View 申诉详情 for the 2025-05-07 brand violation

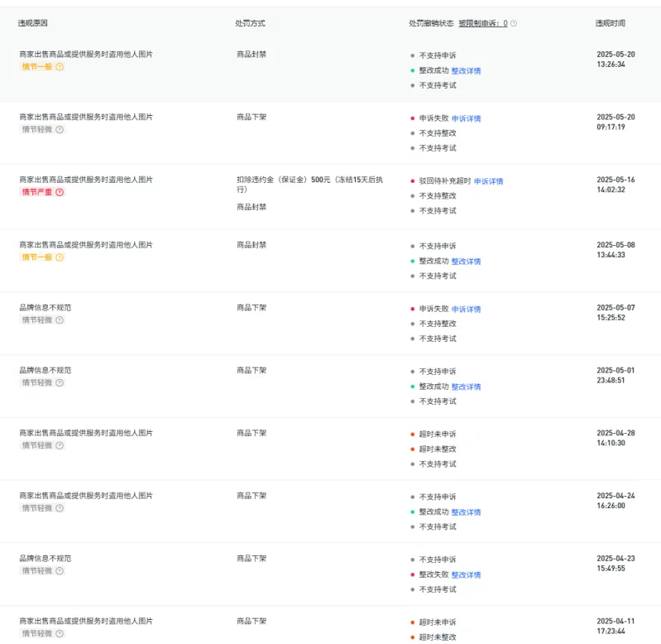(466, 309)
